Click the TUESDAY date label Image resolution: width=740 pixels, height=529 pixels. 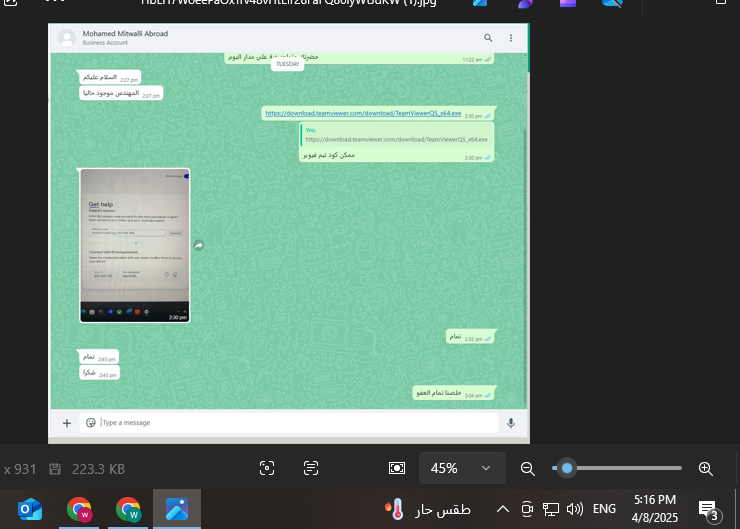pos(287,64)
